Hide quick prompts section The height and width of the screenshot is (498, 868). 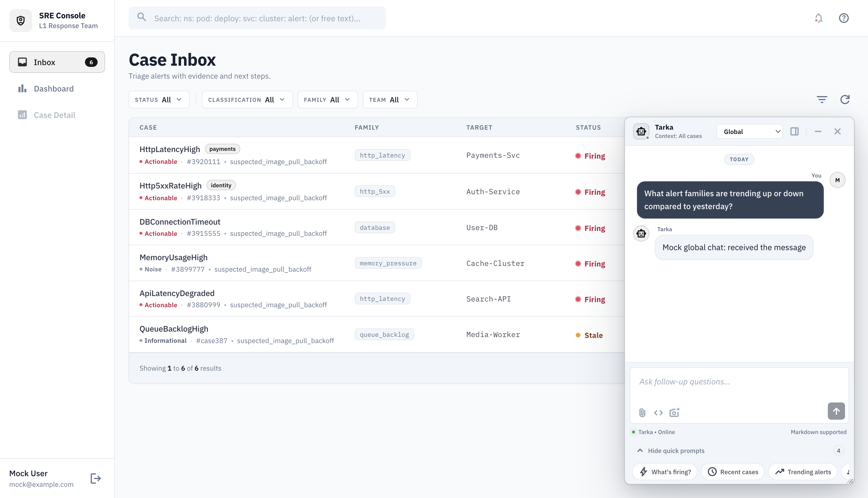point(671,450)
